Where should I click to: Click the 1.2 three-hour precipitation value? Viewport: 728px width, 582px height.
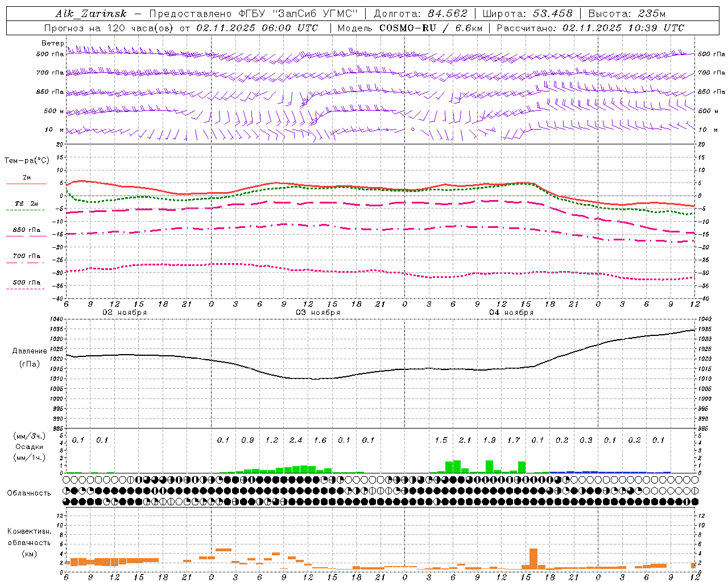272,440
